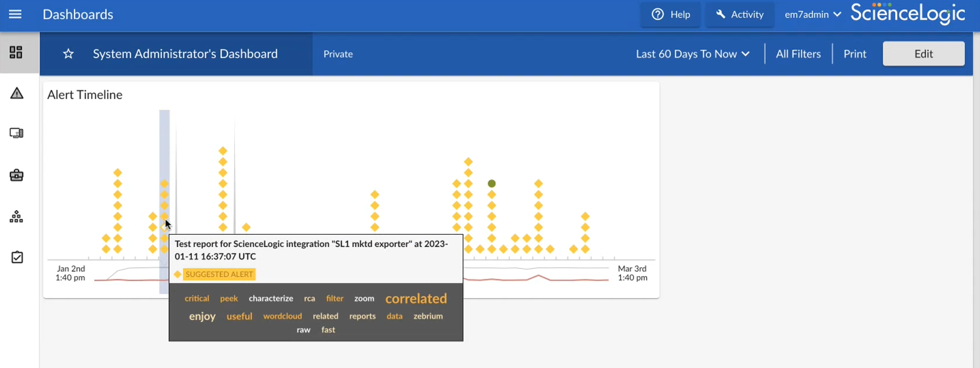This screenshot has width=980, height=368.
Task: Click the Help button
Action: (671, 15)
